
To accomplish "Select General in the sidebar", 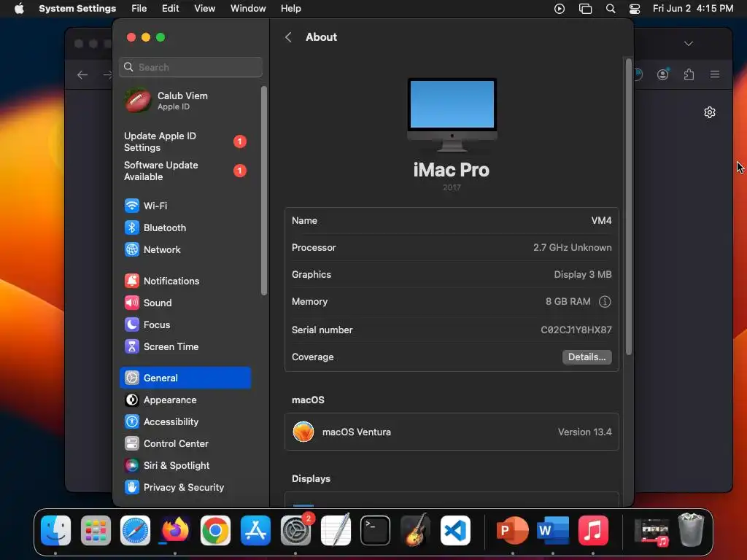I will click(x=185, y=378).
